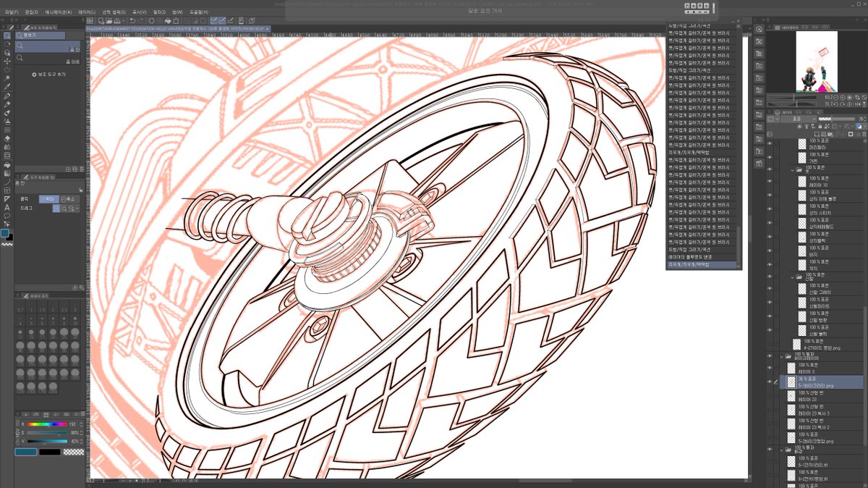Collapse the 신발 layer folder
868x488 pixels.
(x=791, y=277)
